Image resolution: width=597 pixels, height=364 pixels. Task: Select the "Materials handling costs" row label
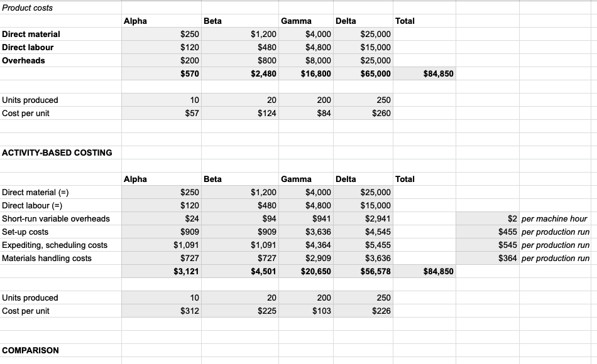click(x=47, y=258)
